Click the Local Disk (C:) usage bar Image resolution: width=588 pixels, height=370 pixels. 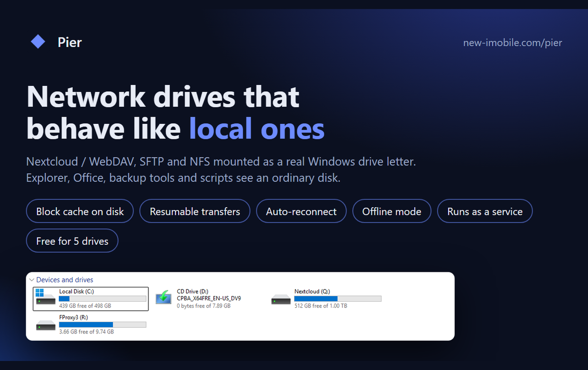[102, 299]
